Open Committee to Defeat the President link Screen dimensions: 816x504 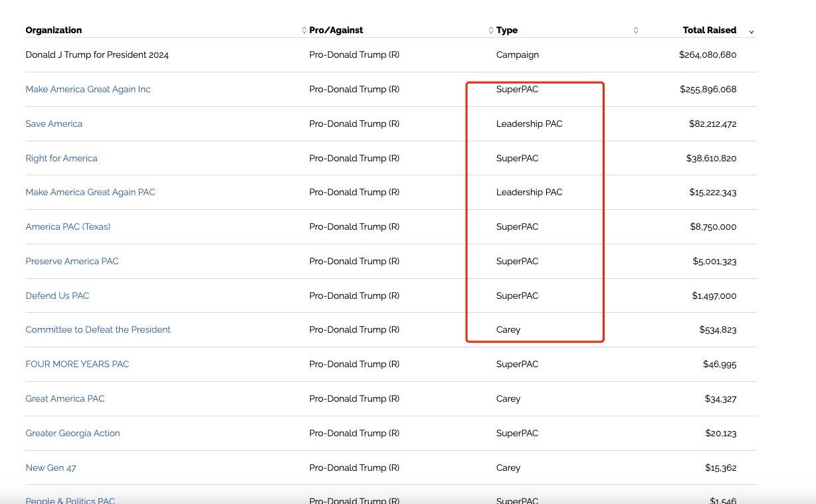[98, 330]
